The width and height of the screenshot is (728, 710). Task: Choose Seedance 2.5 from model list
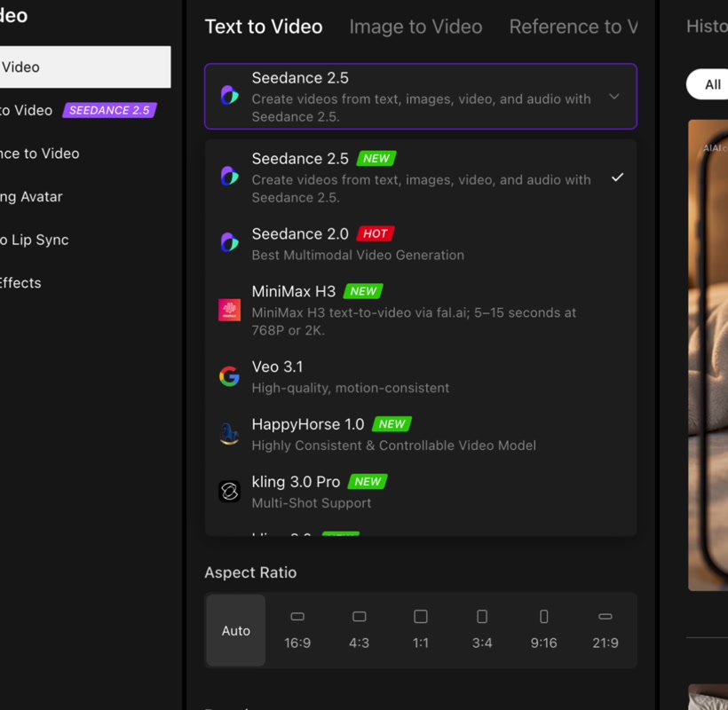pyautogui.click(x=421, y=177)
